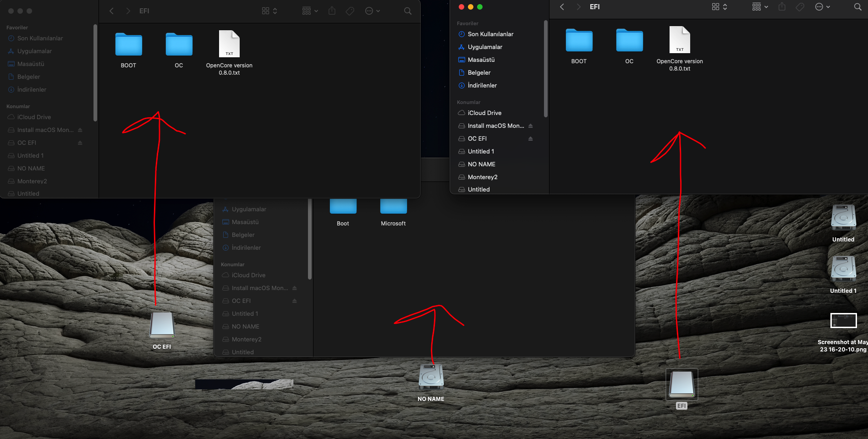This screenshot has height=439, width=868.
Task: Select the NO NAME drive on the desktop
Action: (431, 383)
